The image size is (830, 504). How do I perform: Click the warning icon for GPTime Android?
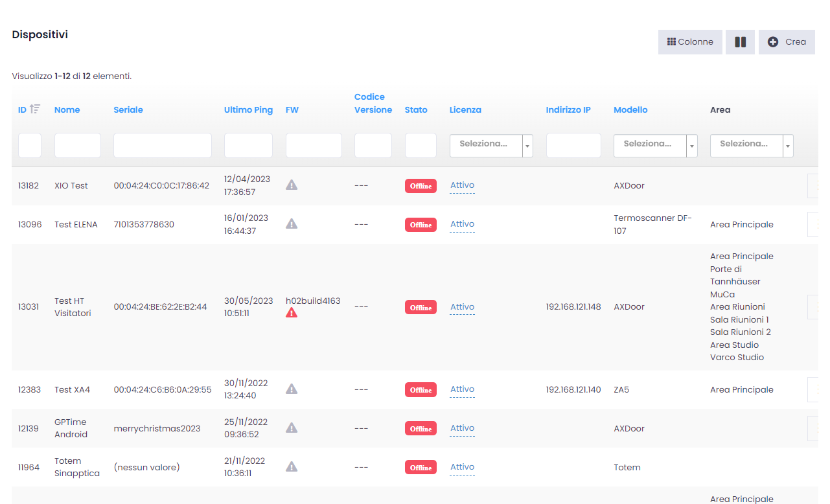click(x=292, y=428)
